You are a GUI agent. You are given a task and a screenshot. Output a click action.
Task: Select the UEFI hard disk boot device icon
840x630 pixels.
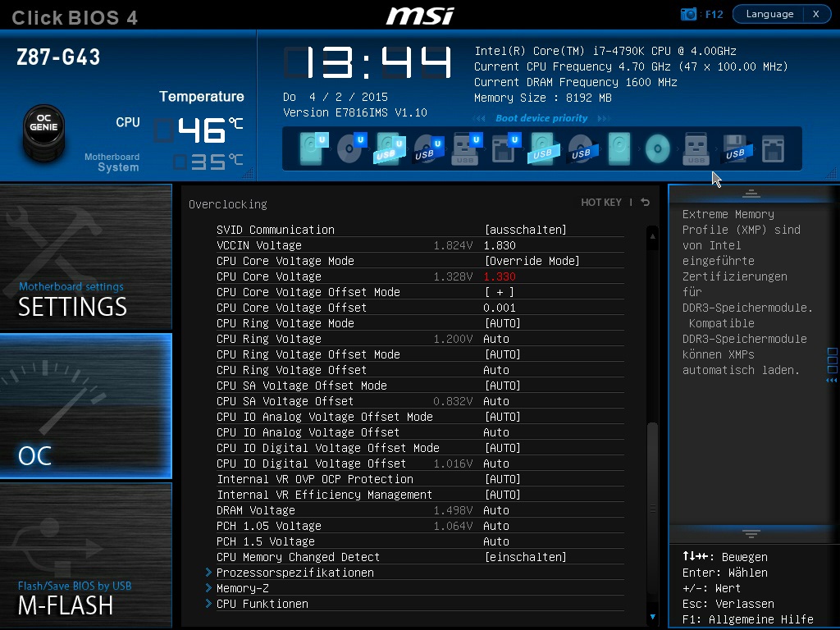pos(314,148)
